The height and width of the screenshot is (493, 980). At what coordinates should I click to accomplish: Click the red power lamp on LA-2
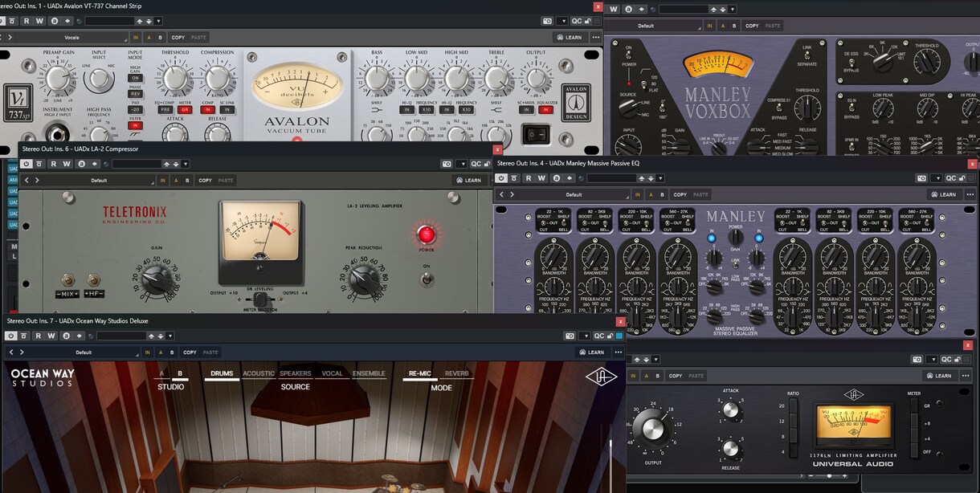click(x=426, y=235)
